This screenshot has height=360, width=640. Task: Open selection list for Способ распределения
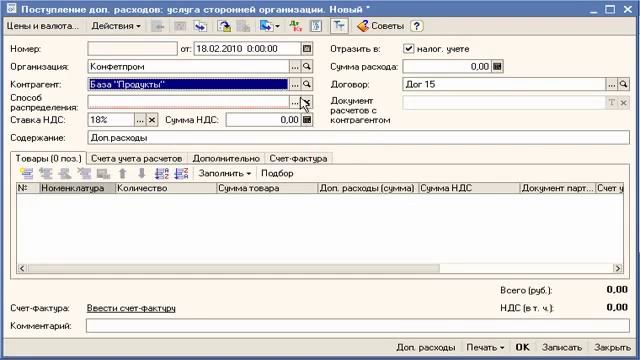[295, 102]
